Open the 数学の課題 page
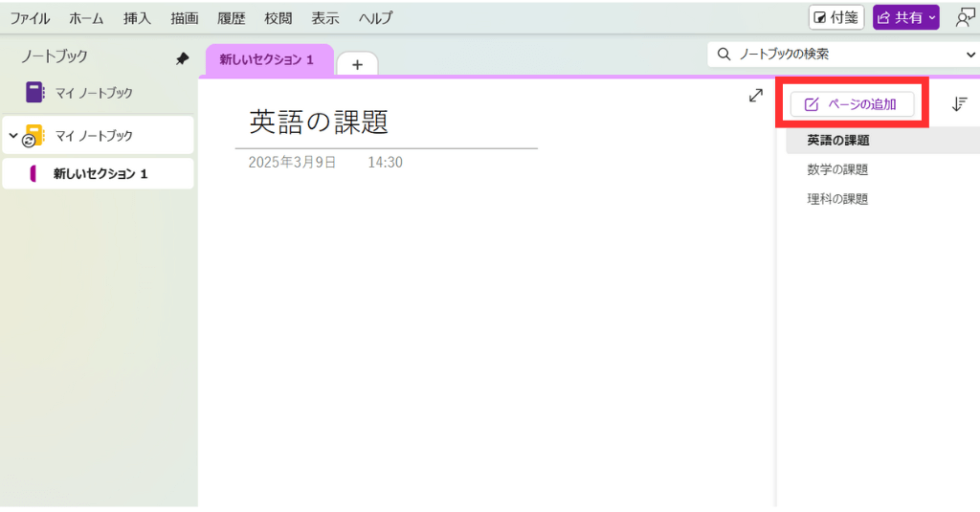The height and width of the screenshot is (512, 980). (837, 169)
